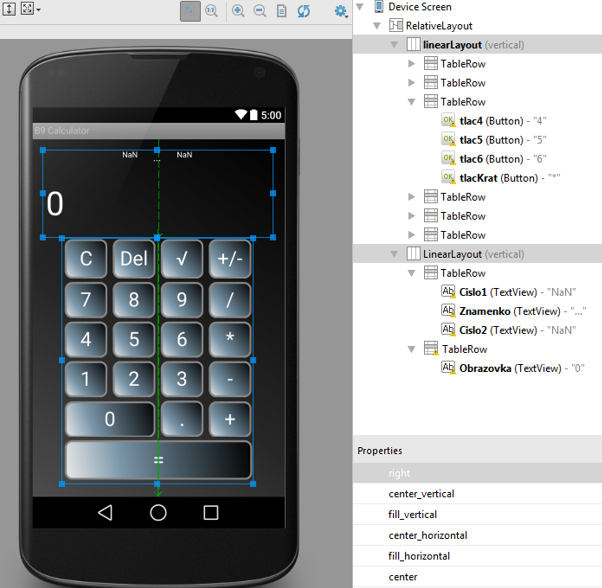Click the Obrazovka Ab text icon

[448, 368]
